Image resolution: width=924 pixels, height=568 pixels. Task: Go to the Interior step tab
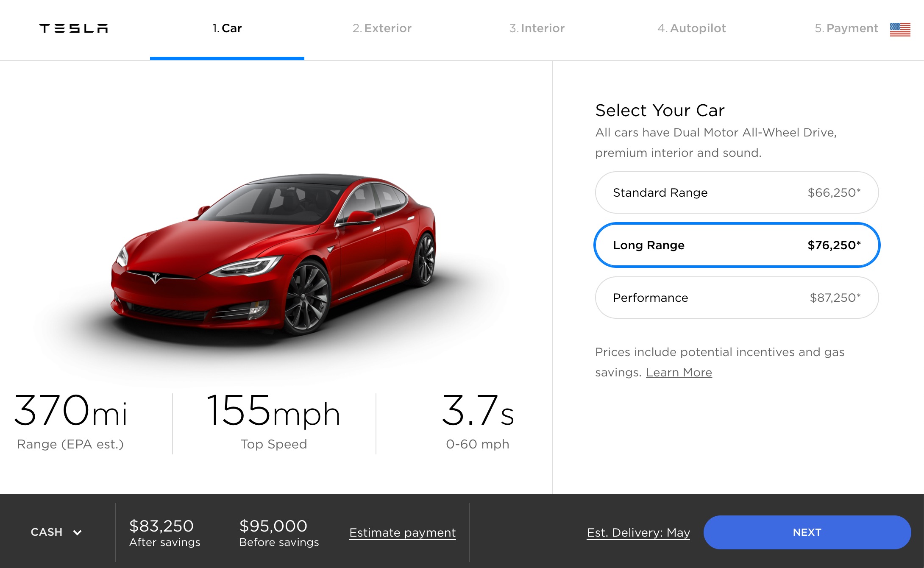click(x=537, y=28)
